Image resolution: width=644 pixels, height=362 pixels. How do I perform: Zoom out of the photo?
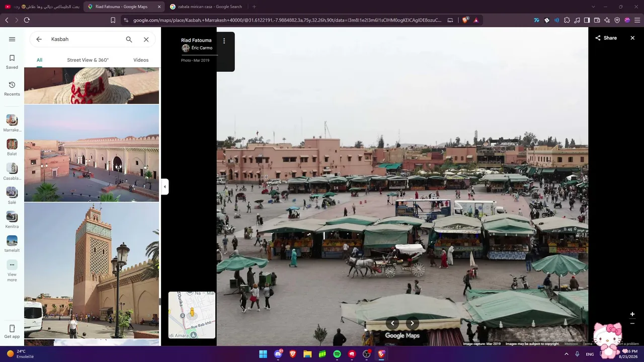[x=632, y=324]
